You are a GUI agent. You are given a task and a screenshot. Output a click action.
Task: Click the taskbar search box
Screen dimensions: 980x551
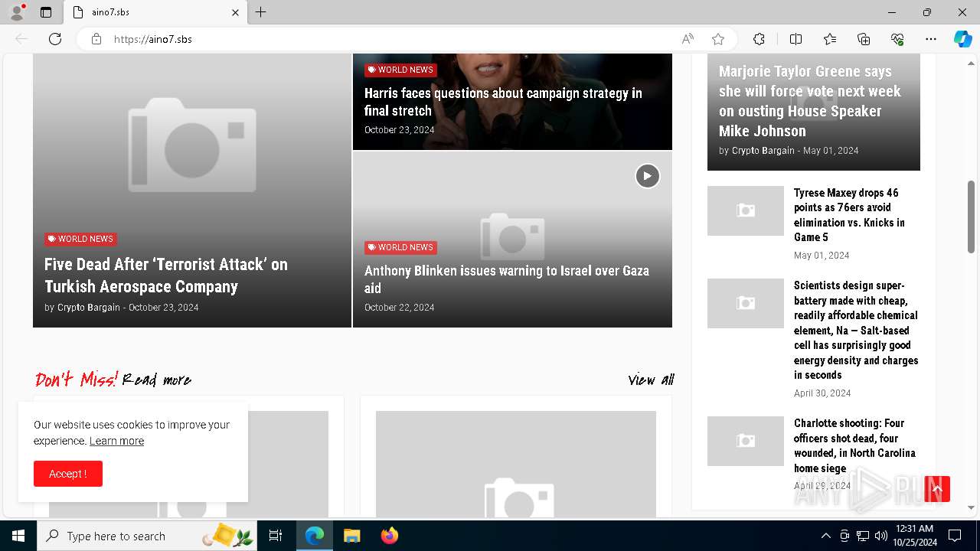click(x=147, y=536)
